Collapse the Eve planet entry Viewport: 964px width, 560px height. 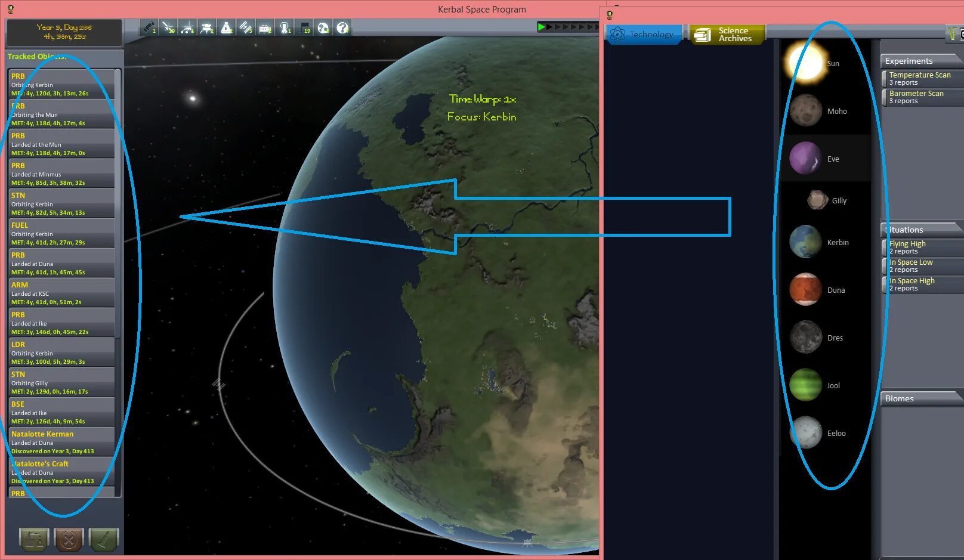[826, 159]
